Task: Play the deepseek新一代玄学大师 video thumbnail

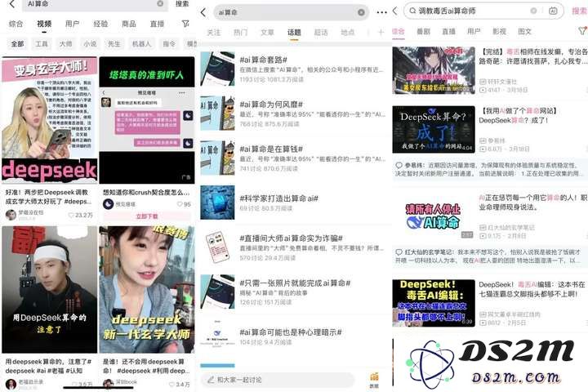Action: (147, 290)
